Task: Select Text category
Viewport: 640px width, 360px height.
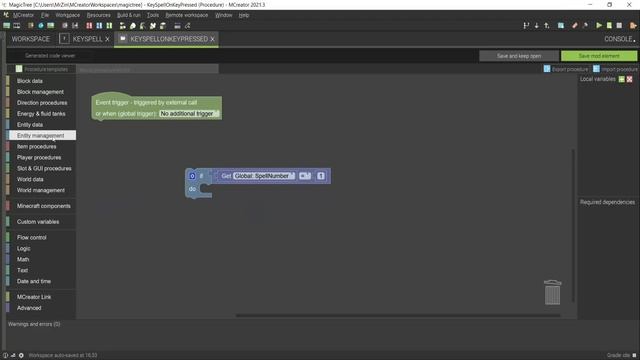Action: pyautogui.click(x=41, y=270)
